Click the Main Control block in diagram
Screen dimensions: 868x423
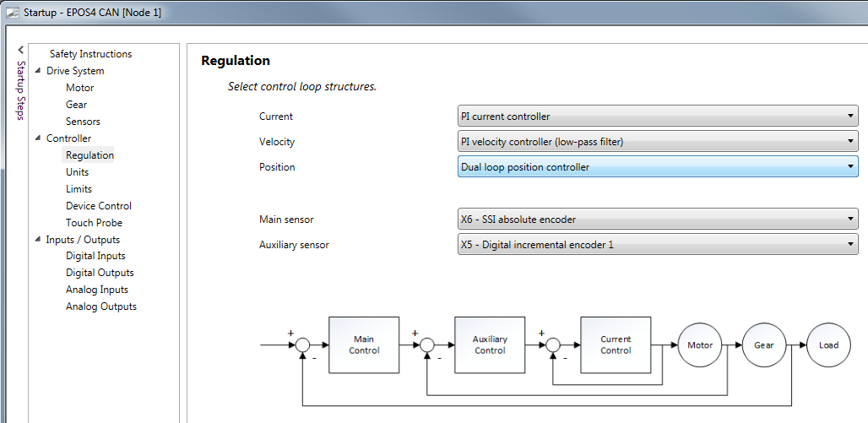coord(364,344)
